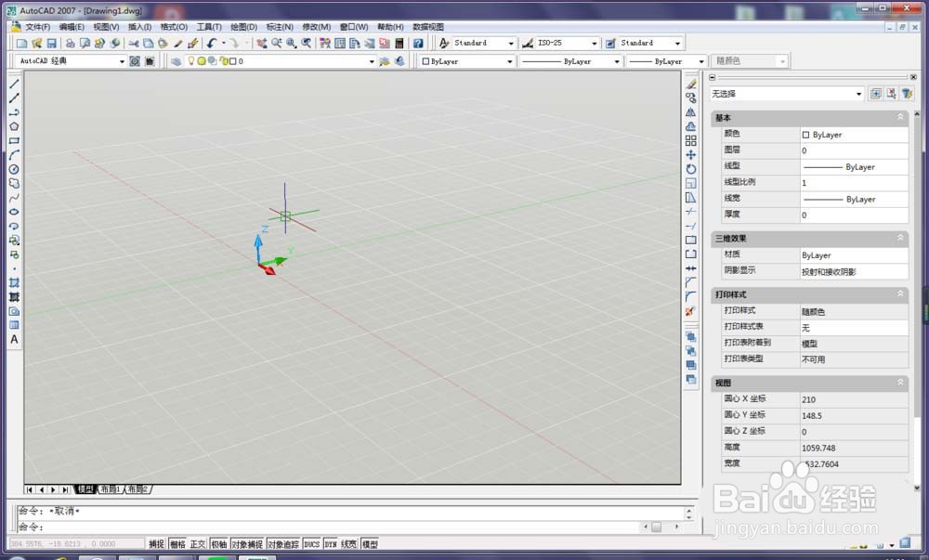This screenshot has height=560, width=929.
Task: Click the Cut scissors icon
Action: tap(133, 44)
